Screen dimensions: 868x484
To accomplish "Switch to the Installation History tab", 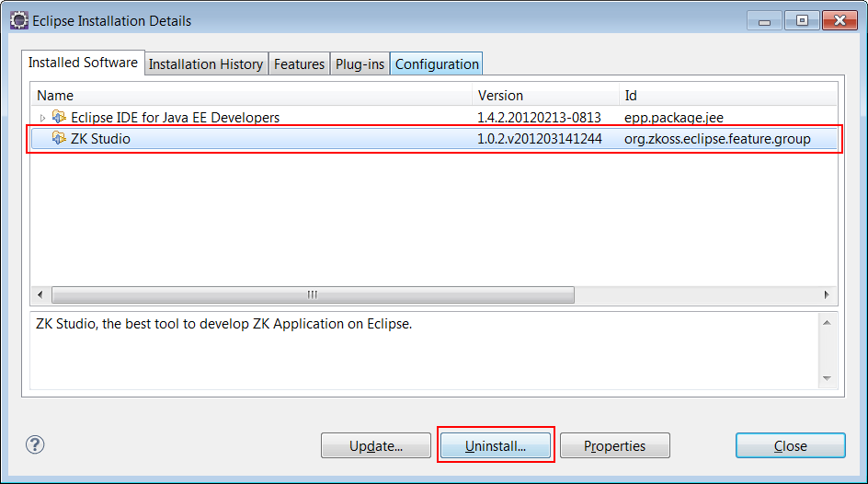I will point(206,63).
